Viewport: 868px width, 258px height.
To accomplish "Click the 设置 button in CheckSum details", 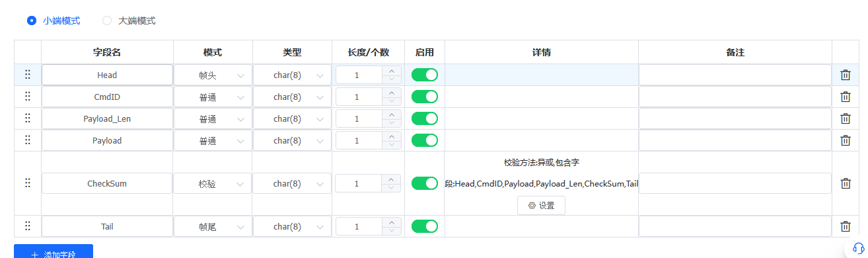I will coord(541,205).
